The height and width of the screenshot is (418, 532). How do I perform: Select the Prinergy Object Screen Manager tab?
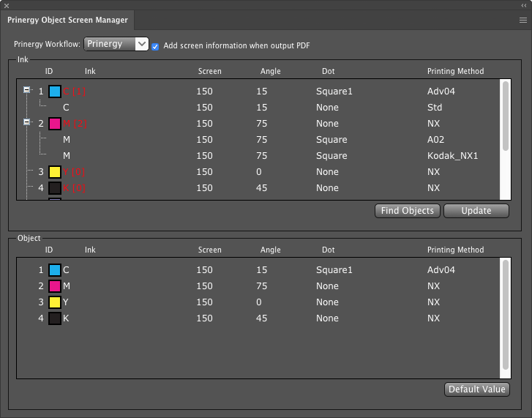pos(67,20)
